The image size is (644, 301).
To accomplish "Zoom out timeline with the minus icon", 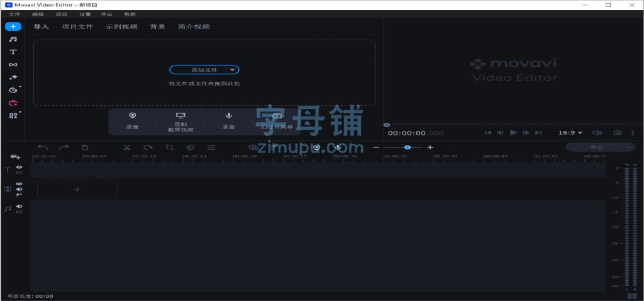I will [376, 147].
